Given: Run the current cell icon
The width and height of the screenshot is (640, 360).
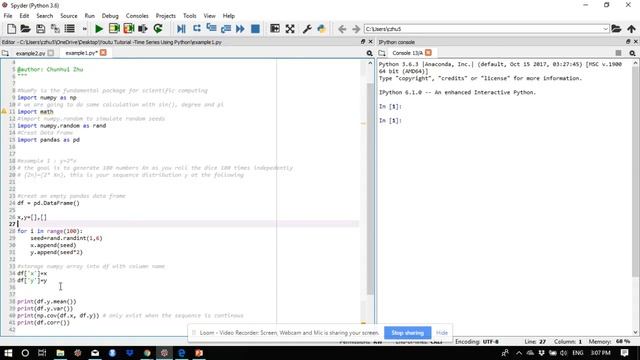Looking at the screenshot, I should tap(114, 29).
